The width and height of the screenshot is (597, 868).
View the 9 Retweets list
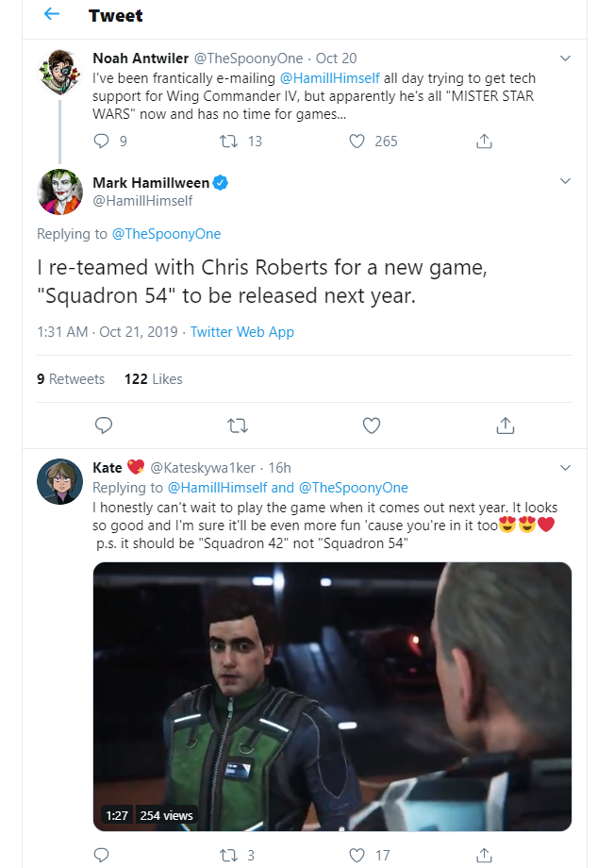coord(71,379)
